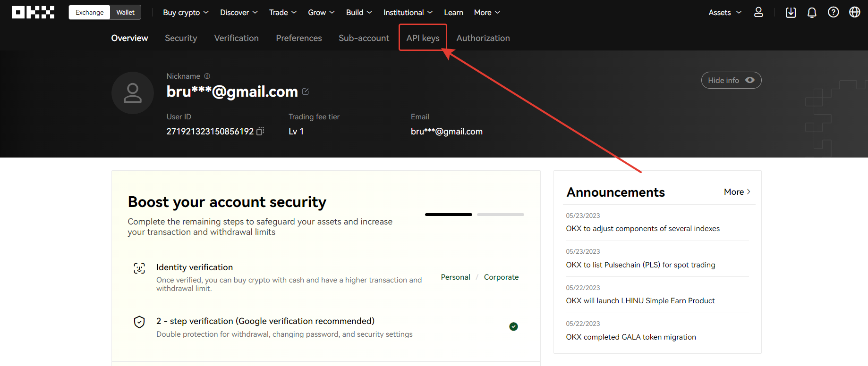868x366 pixels.
Task: Click the bru***@gmail.com nickname heading
Action: click(232, 91)
